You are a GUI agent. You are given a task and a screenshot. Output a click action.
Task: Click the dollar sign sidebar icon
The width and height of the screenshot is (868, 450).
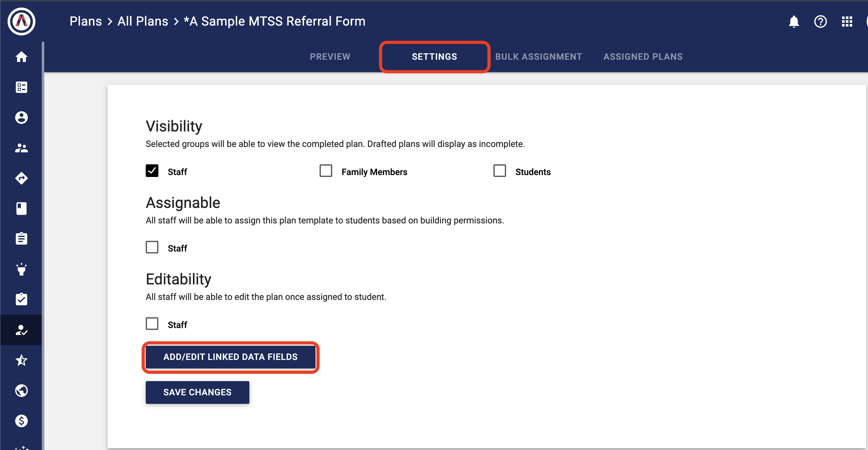click(21, 421)
